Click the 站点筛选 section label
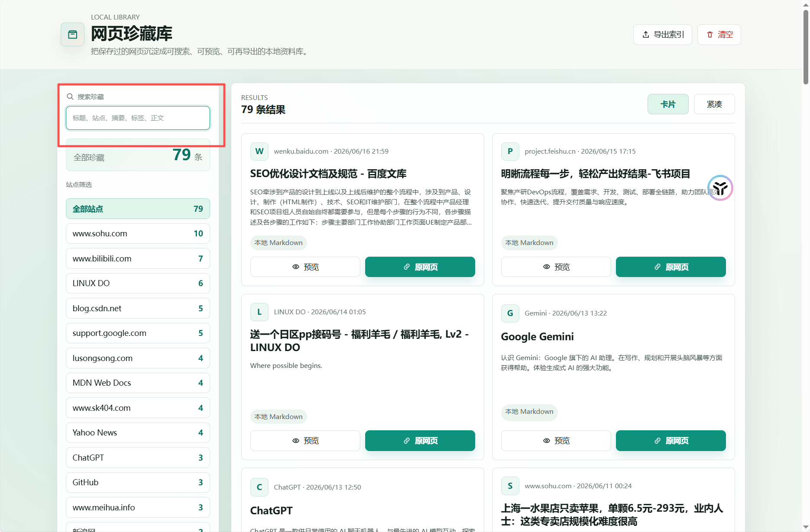Screen dimensions: 810x532 click(x=79, y=185)
